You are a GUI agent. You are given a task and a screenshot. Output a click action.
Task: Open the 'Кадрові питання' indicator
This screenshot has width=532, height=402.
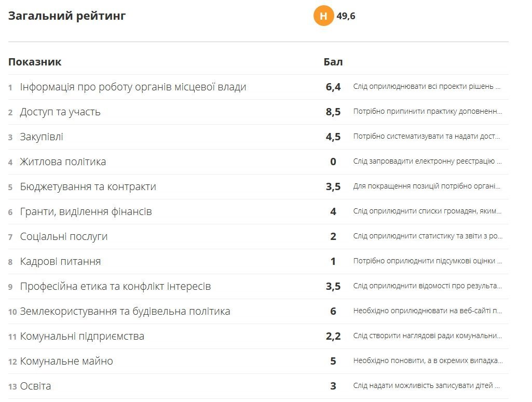[x=60, y=262]
